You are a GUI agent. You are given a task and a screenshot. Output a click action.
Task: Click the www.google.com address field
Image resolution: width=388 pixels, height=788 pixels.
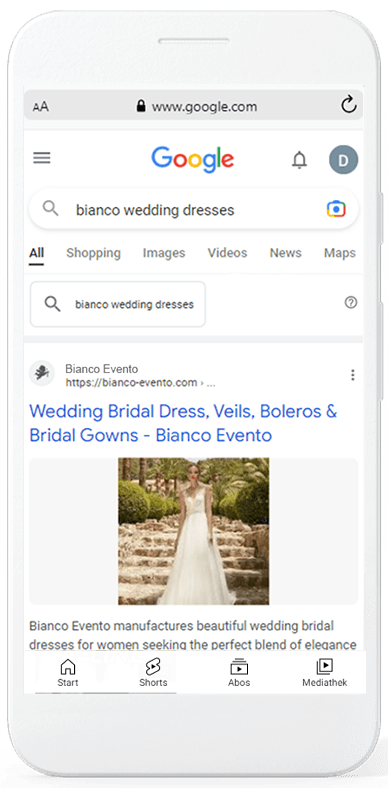pyautogui.click(x=193, y=105)
